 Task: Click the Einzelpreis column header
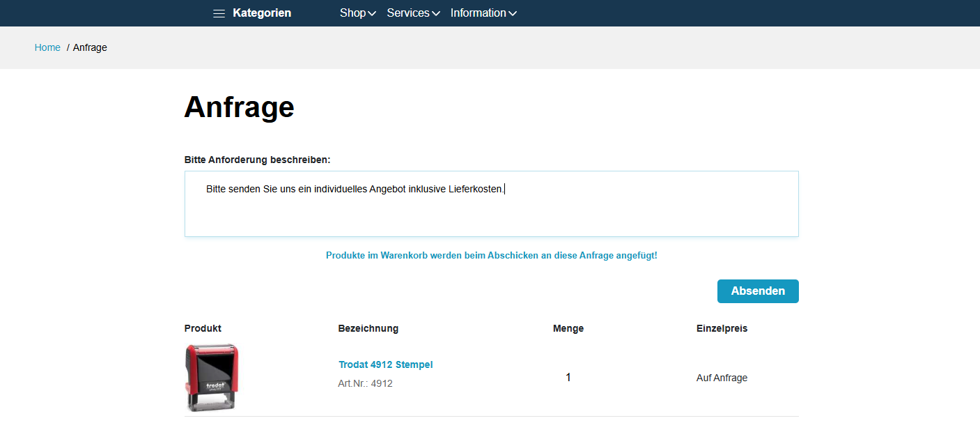pyautogui.click(x=722, y=328)
